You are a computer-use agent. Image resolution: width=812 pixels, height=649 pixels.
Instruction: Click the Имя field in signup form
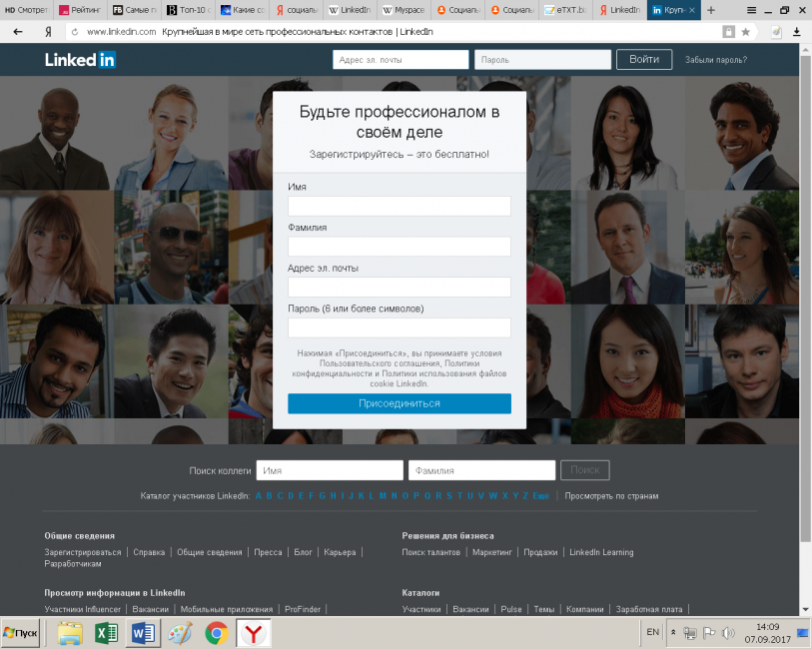click(400, 206)
